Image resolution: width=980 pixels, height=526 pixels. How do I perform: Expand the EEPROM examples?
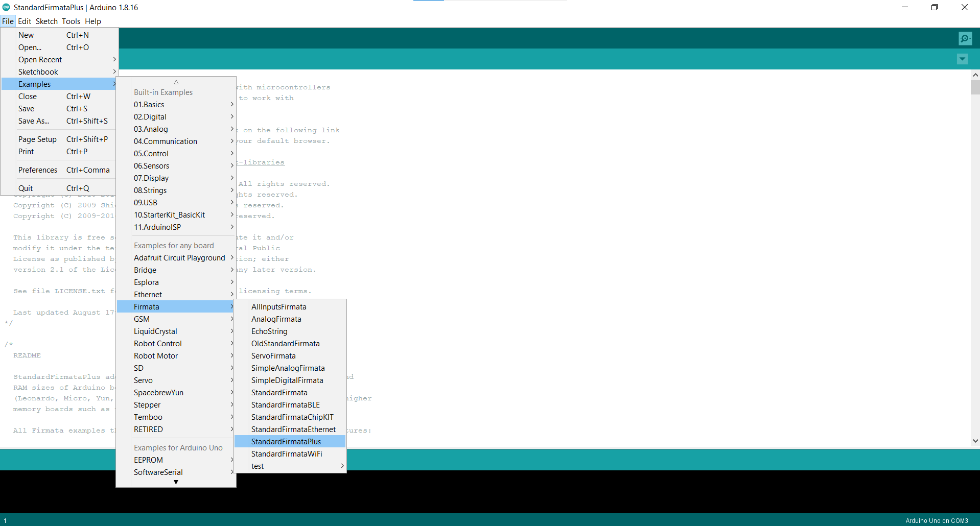point(176,460)
